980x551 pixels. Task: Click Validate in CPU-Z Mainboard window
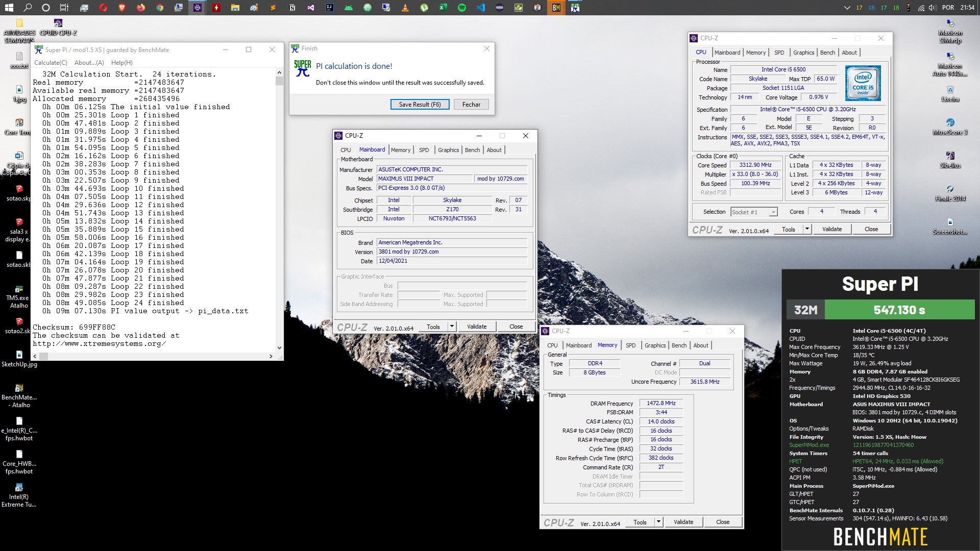pyautogui.click(x=477, y=327)
